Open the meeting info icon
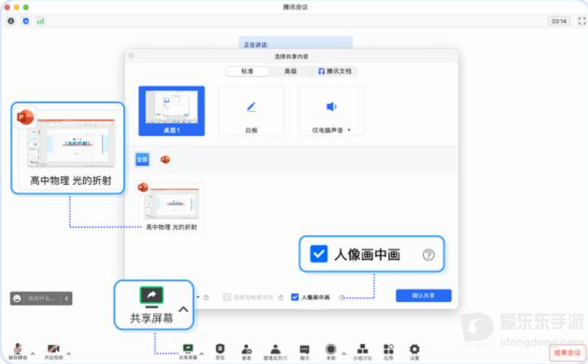This screenshot has height=364, width=588. [x=11, y=21]
